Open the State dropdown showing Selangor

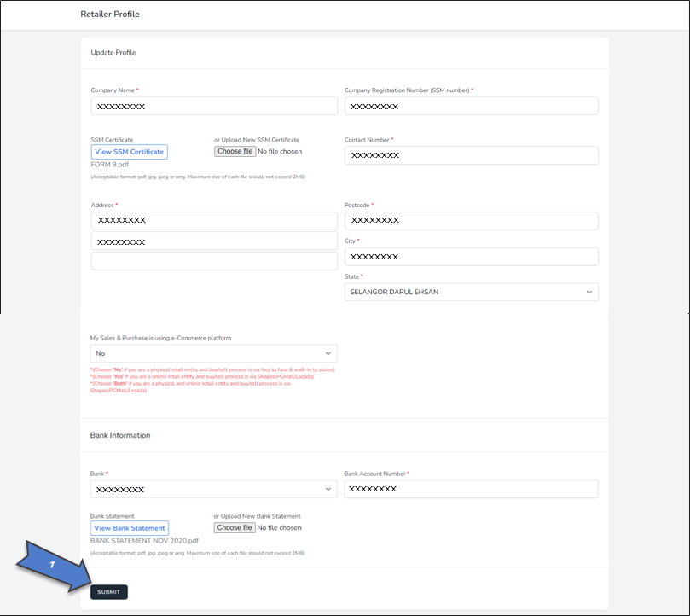(471, 292)
